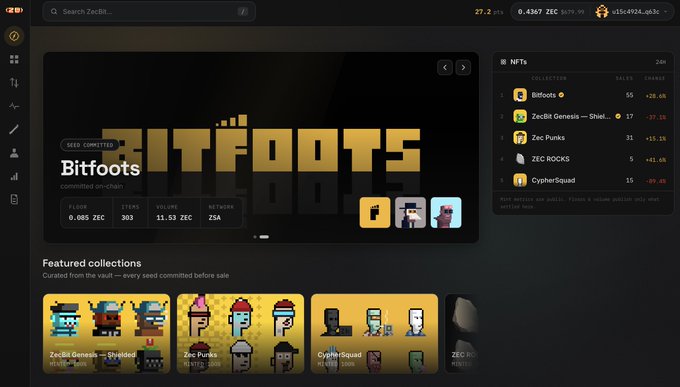Click the 303 items value
The image size is (680, 387).
coord(127,218)
